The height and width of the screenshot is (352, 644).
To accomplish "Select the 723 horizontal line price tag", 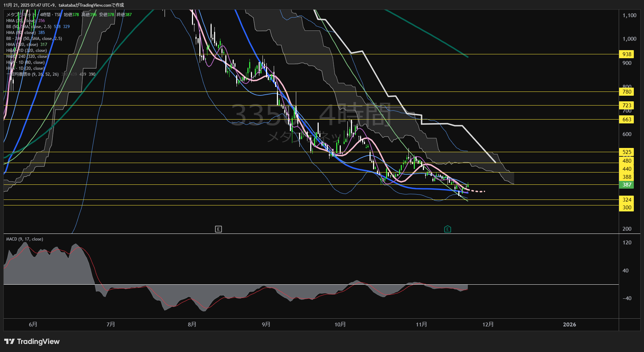I will coord(626,106).
